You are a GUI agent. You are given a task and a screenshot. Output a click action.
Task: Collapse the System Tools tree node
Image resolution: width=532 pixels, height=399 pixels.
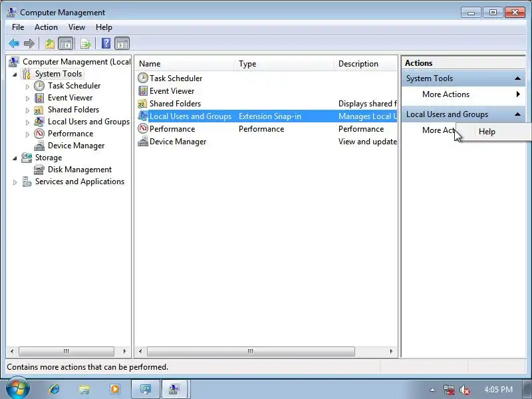click(x=15, y=74)
